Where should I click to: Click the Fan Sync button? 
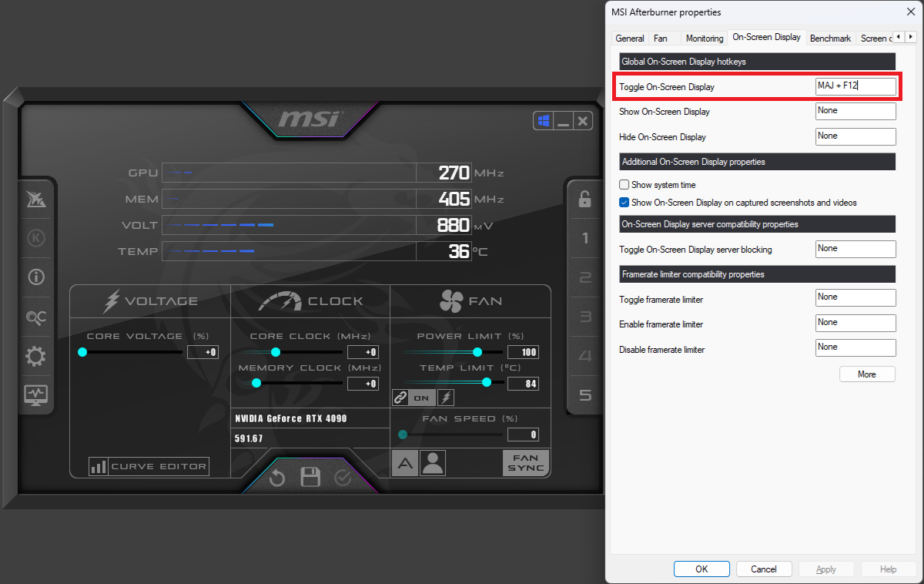tap(525, 462)
